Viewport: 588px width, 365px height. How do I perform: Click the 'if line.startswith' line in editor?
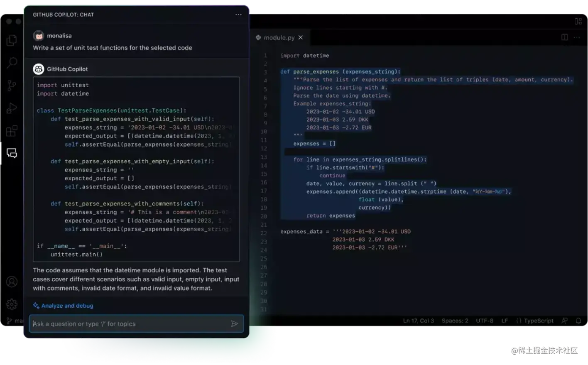tap(345, 167)
